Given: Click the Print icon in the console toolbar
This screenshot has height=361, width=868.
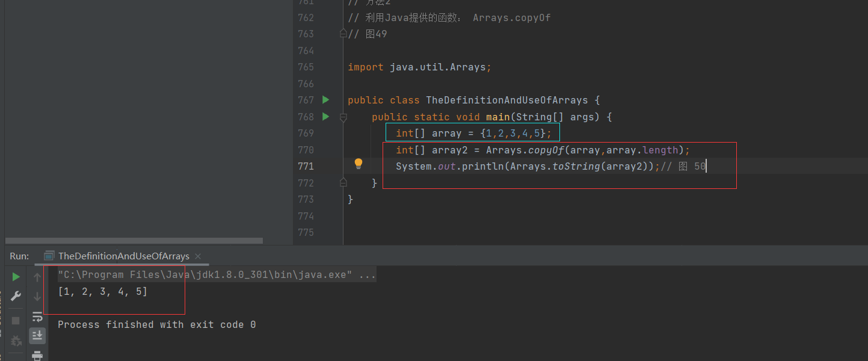Looking at the screenshot, I should 37,356.
